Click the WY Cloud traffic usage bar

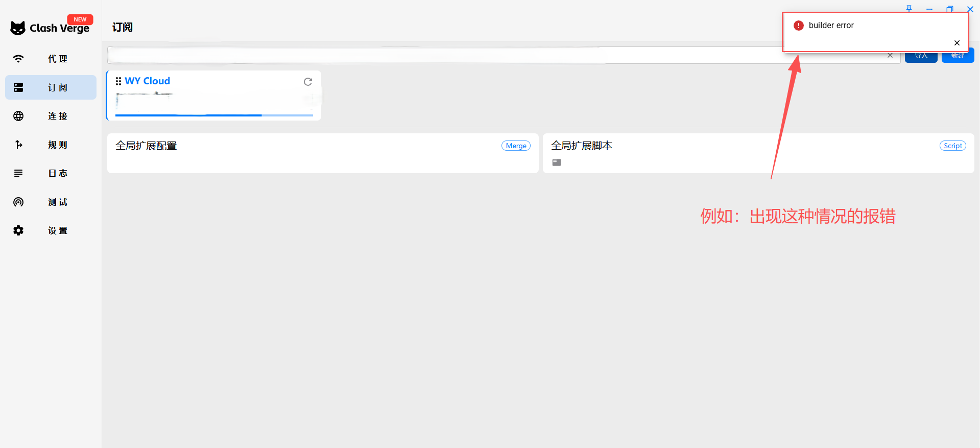click(x=214, y=115)
